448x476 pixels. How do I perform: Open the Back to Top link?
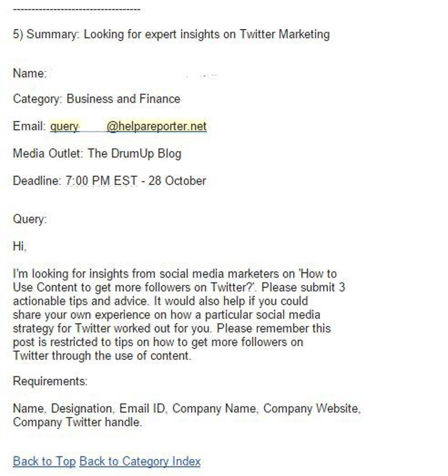44,461
